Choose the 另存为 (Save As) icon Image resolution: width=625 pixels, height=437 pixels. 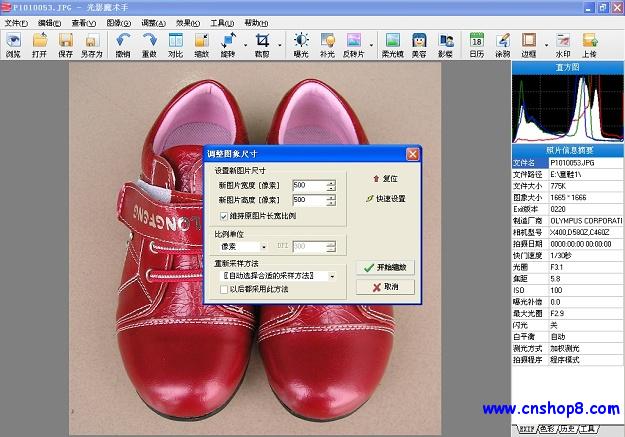(x=92, y=45)
